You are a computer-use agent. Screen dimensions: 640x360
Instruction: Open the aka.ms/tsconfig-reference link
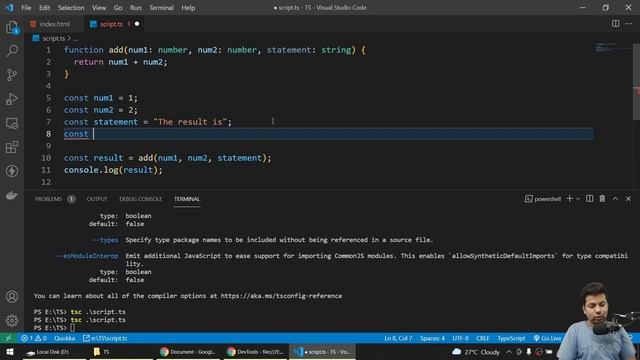[x=281, y=296]
